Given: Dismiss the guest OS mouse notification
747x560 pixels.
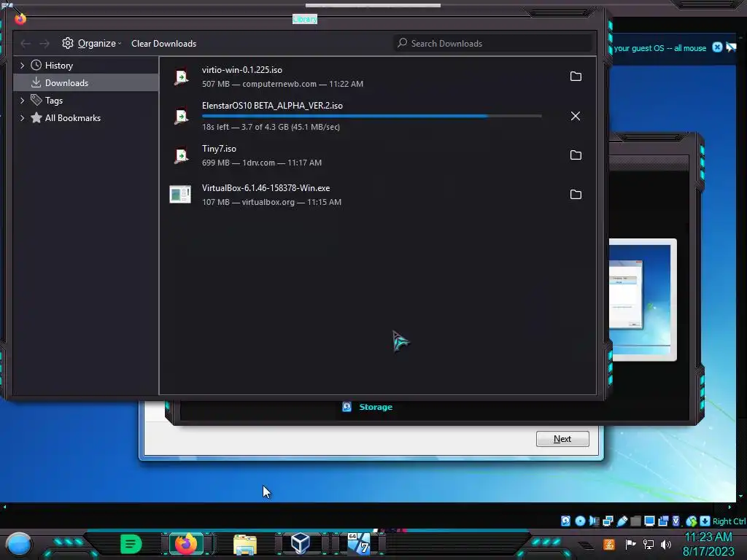Looking at the screenshot, I should click(717, 47).
